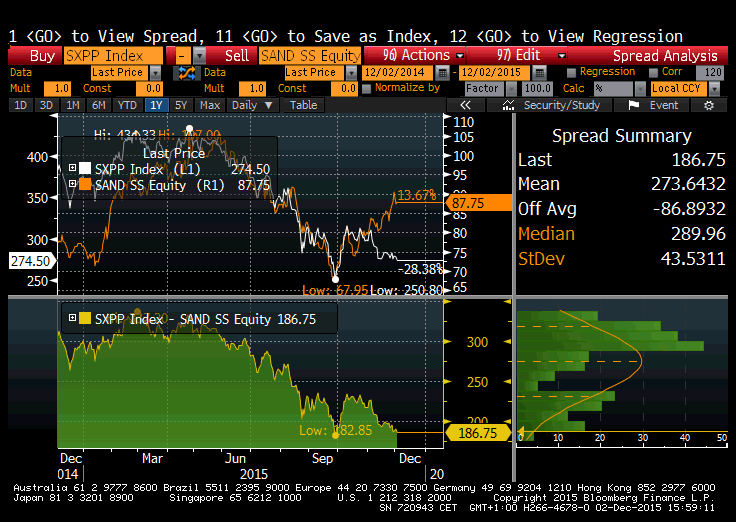Select the 1M range tab
This screenshot has height=522, width=736.
[x=73, y=105]
